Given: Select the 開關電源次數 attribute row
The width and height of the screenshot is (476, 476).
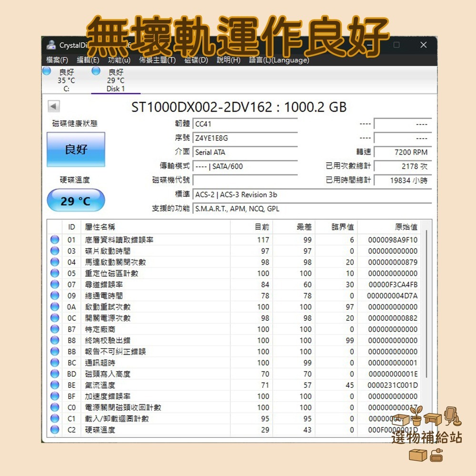Looking at the screenshot, I should click(x=234, y=318).
